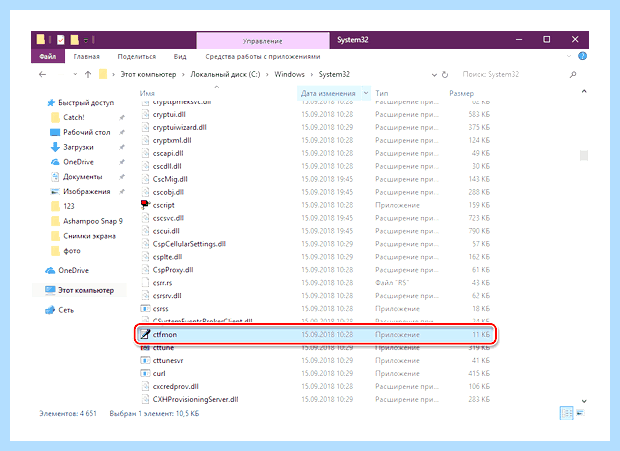
Task: Select the cttunesvr application icon
Action: click(x=146, y=360)
